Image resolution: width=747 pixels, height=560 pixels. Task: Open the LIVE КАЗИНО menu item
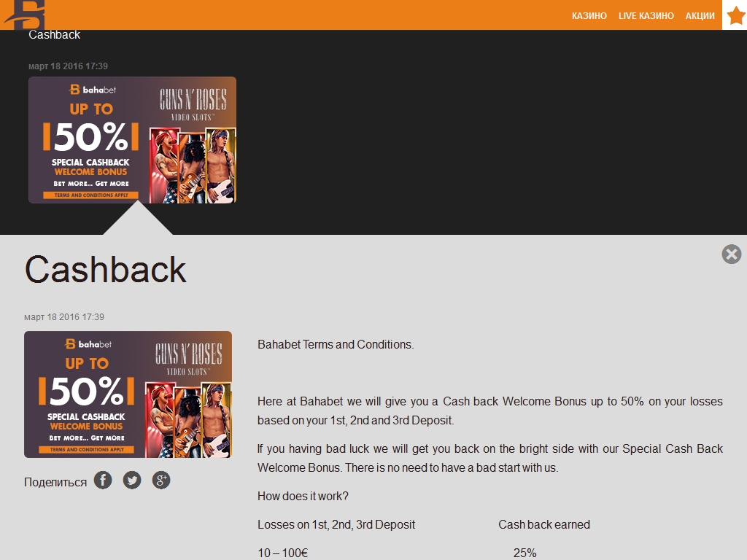pos(646,16)
